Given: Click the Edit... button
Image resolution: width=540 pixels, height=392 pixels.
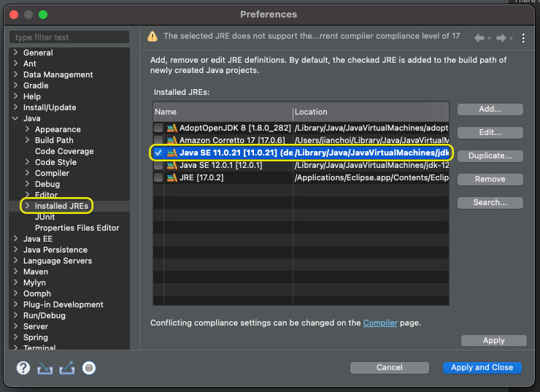Looking at the screenshot, I should (x=490, y=133).
